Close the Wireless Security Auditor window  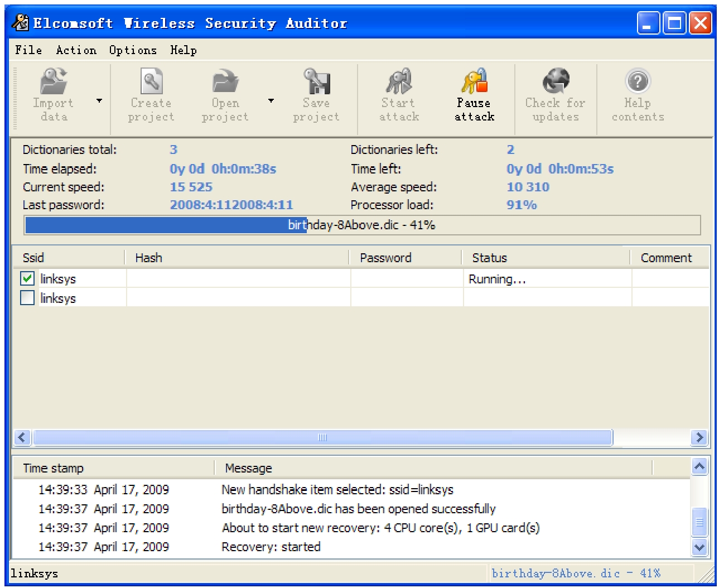700,23
